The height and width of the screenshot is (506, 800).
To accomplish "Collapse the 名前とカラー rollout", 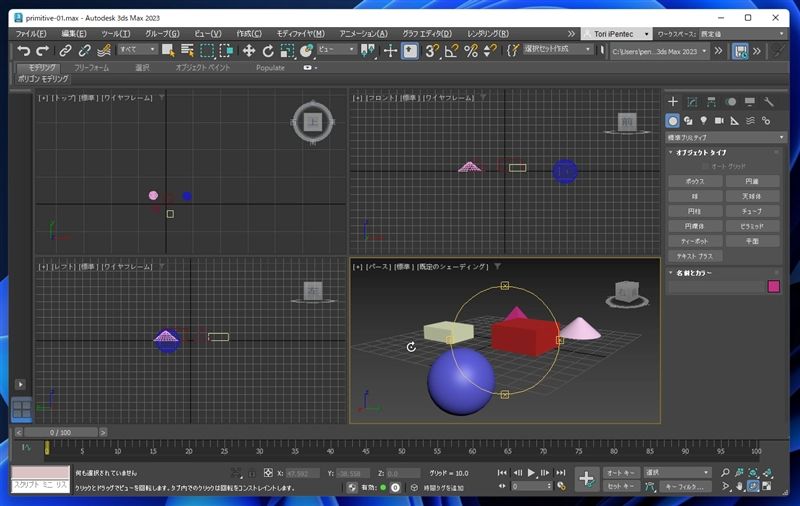I will pos(691,273).
